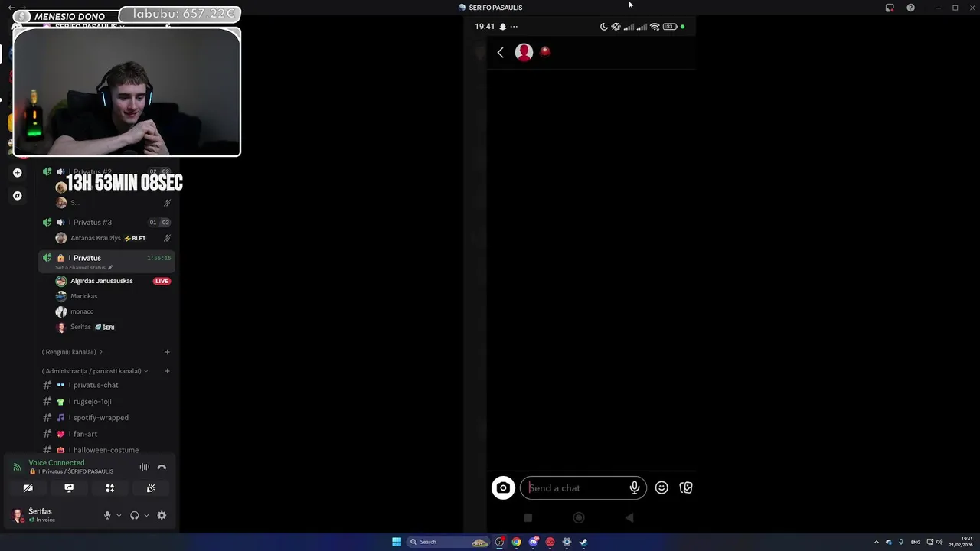Viewport: 980px width, 551px height.
Task: Collapse the Administracija / paruosti kanalai category
Action: coord(94,371)
